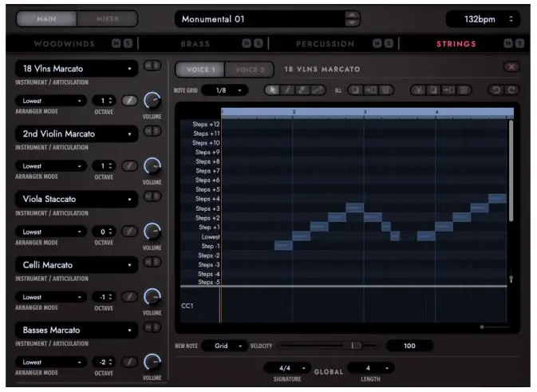Solo the Woodwinds section

pyautogui.click(x=128, y=44)
